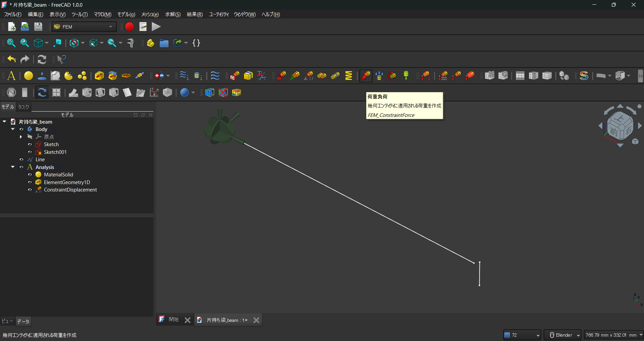Screen dimensions: 644x341
Task: Switch to the データ property tab
Action: 23,322
